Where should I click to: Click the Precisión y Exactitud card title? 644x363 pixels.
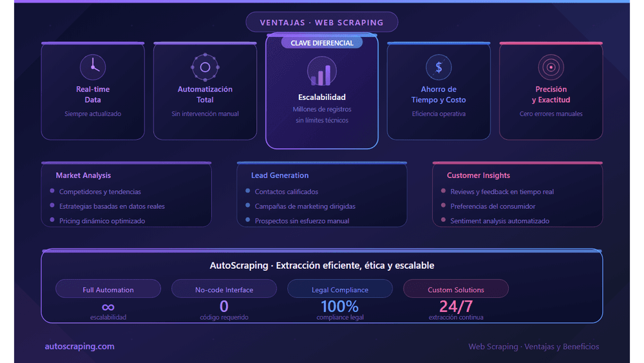click(551, 95)
